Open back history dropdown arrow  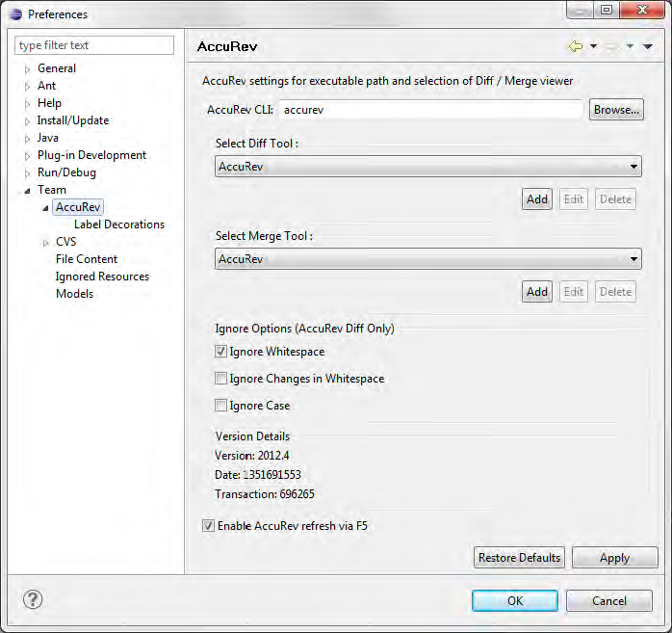(x=594, y=46)
